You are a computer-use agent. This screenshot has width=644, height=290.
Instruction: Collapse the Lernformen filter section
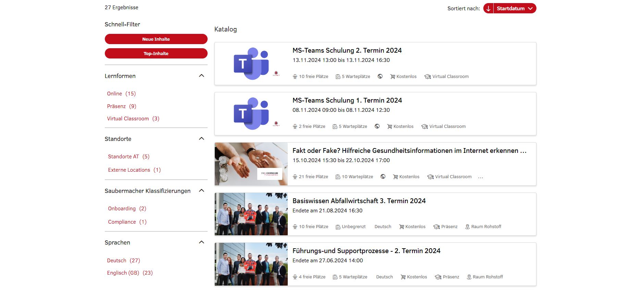[201, 76]
